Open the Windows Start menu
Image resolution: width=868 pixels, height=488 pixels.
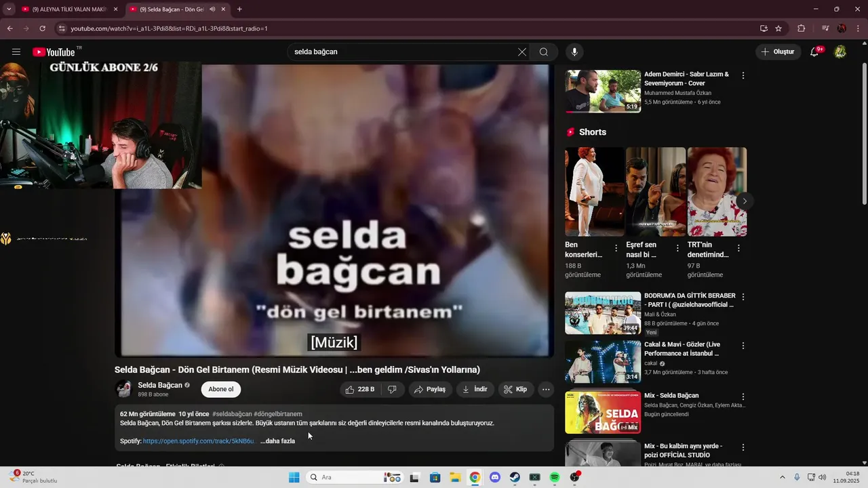click(x=294, y=477)
